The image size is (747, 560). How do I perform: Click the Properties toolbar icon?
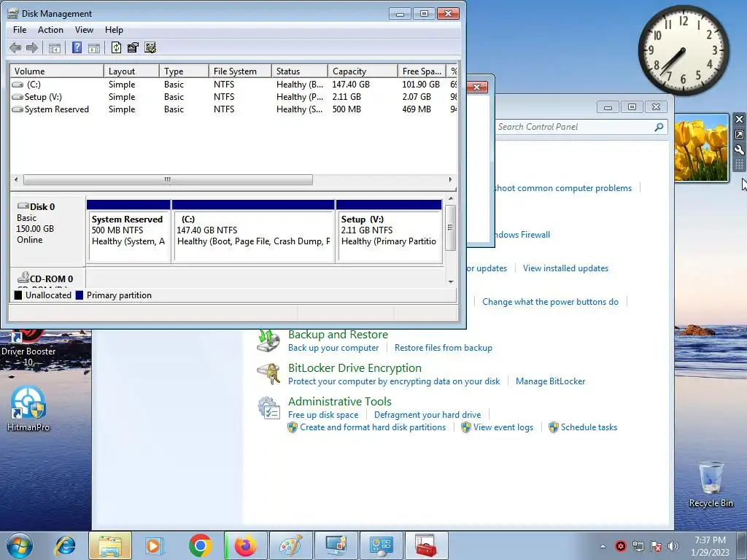click(133, 47)
